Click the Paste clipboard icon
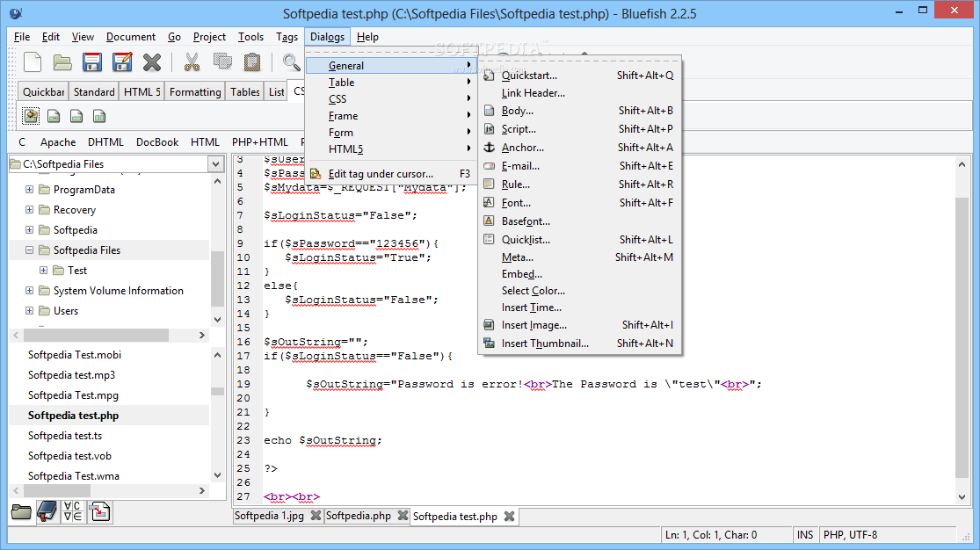Screen dimensions: 980x550 pos(252,62)
